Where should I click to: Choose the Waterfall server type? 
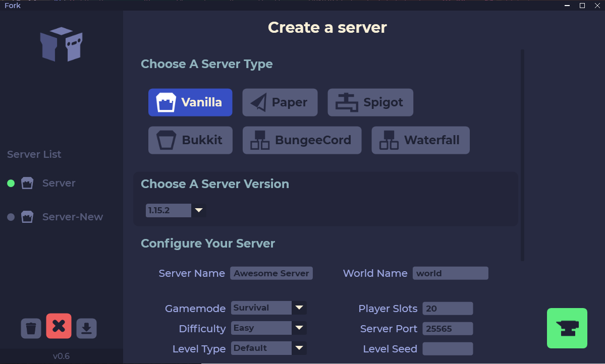pos(420,140)
